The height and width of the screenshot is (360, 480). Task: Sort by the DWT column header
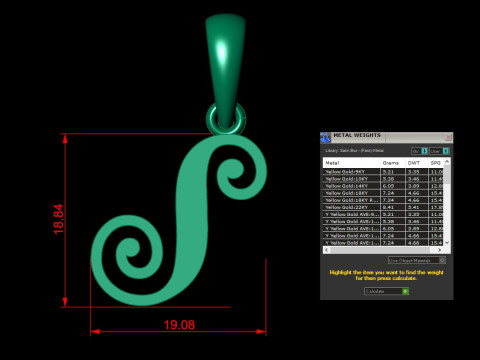tap(417, 163)
